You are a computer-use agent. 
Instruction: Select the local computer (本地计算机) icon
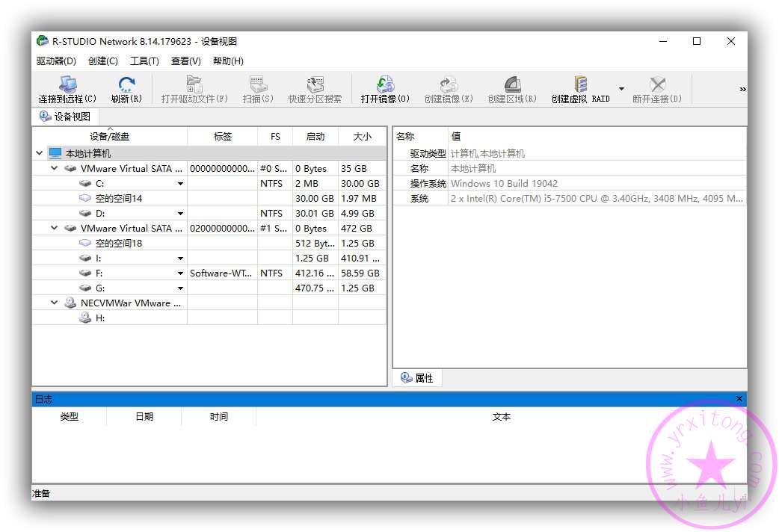point(55,153)
